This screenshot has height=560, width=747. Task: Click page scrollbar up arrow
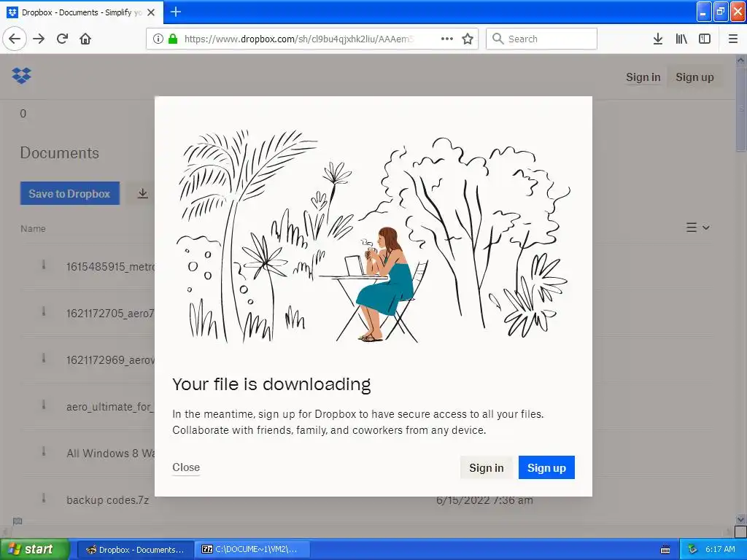pos(741,60)
